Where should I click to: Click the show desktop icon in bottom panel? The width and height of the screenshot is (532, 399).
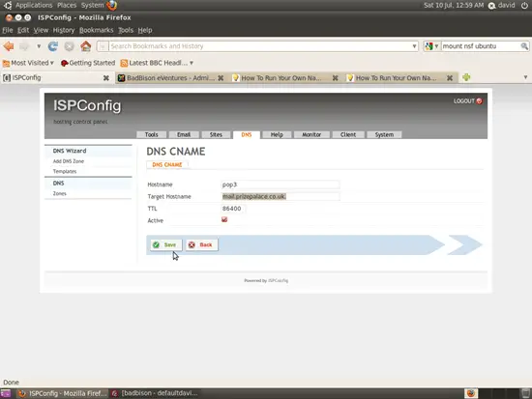pos(6,393)
